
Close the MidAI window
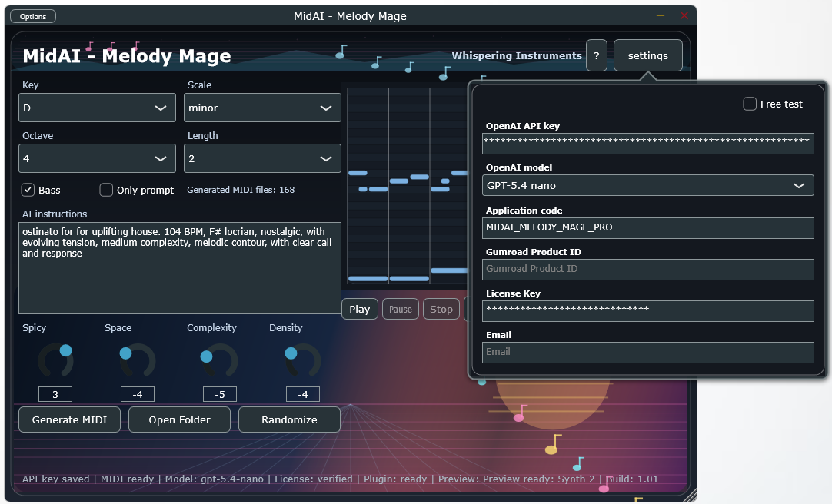tap(684, 16)
